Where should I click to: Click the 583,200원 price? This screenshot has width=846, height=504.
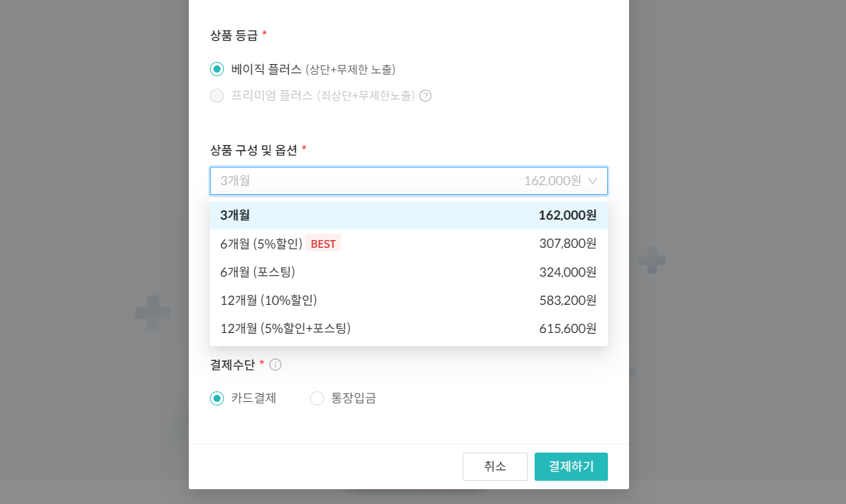coord(568,300)
